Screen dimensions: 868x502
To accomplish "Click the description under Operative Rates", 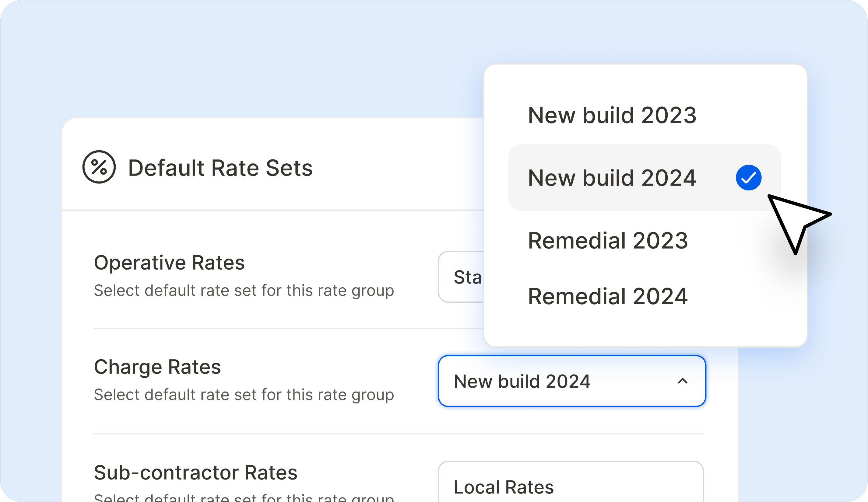I will coord(244,291).
